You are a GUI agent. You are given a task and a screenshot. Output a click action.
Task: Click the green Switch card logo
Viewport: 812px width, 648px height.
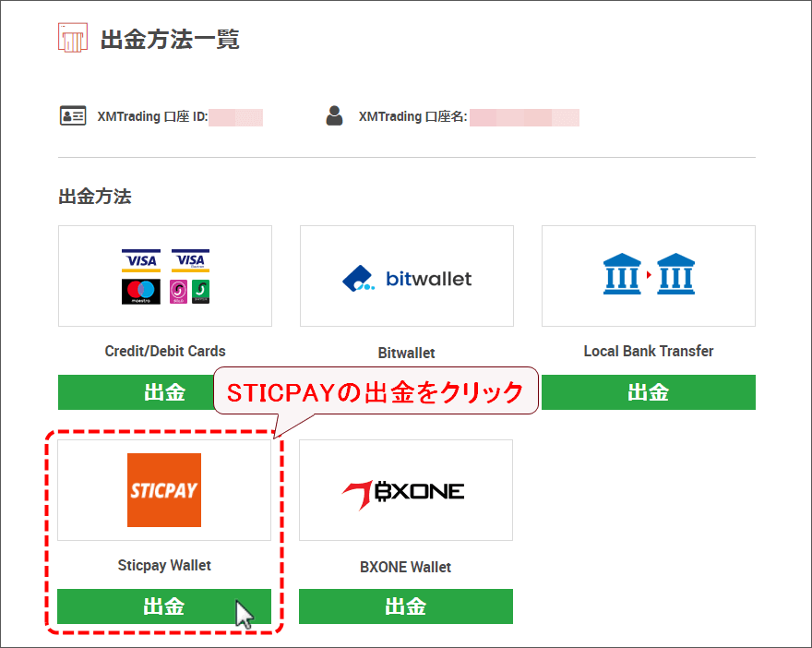tap(201, 292)
